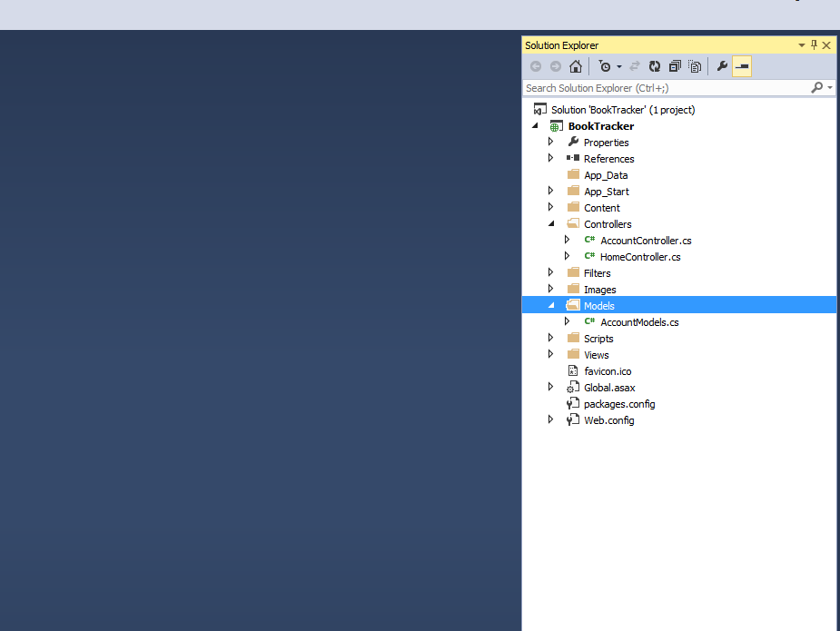
Task: Click the App_Data folder icon
Action: click(x=573, y=174)
